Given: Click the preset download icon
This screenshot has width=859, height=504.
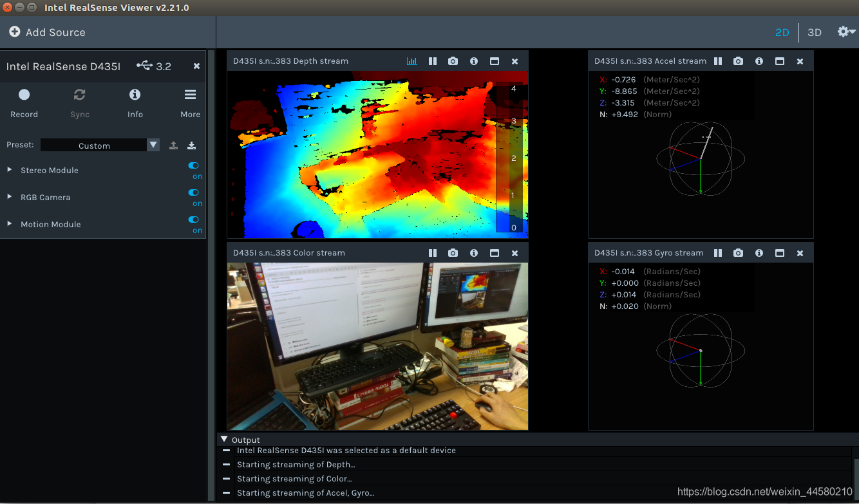Looking at the screenshot, I should point(191,145).
